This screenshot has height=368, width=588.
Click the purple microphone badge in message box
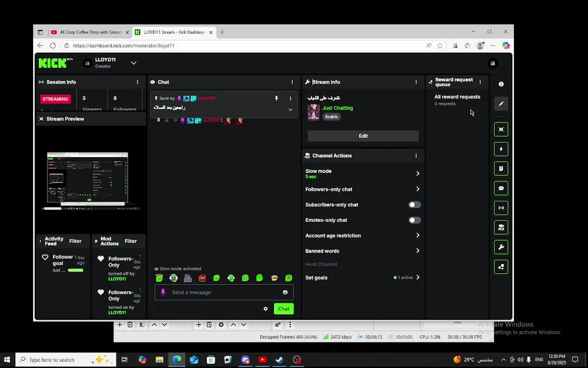[x=163, y=292]
